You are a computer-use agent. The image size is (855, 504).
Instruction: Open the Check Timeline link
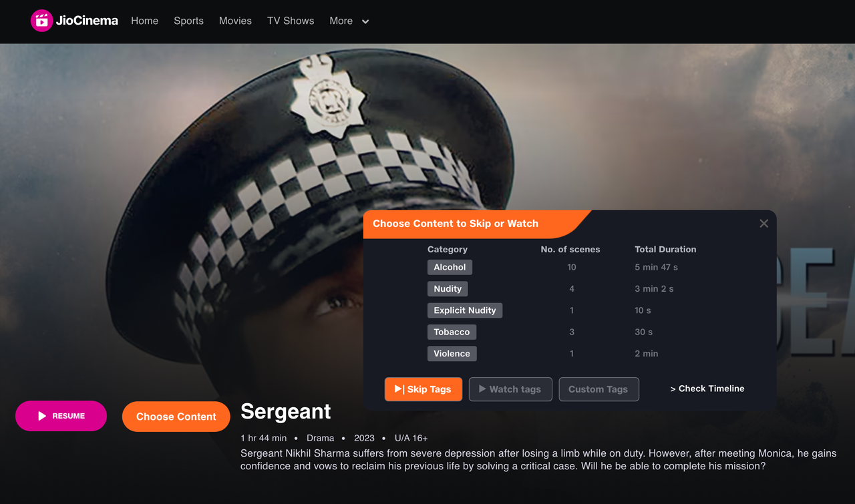(707, 389)
